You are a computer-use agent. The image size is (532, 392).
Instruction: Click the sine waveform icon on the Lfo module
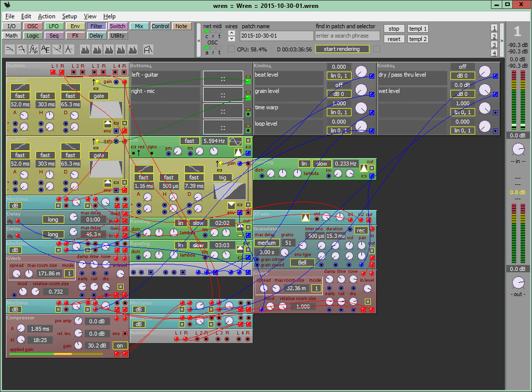(235, 141)
